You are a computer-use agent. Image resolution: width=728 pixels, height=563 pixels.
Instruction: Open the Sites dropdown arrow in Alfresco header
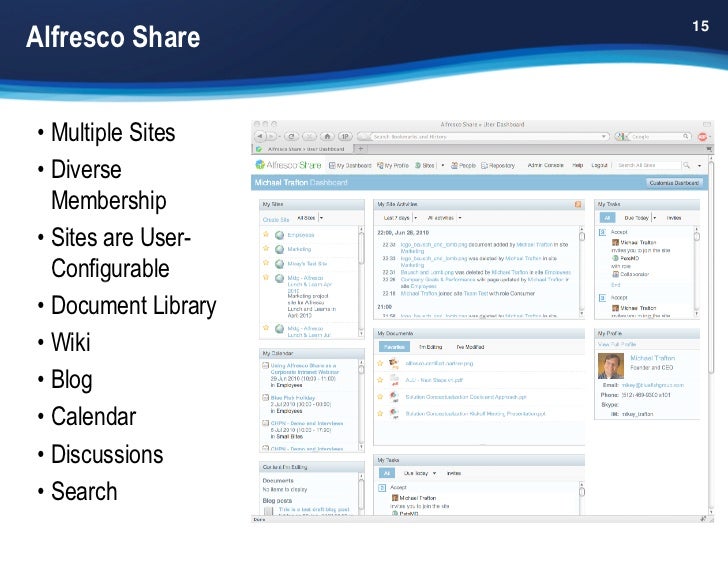click(x=442, y=165)
